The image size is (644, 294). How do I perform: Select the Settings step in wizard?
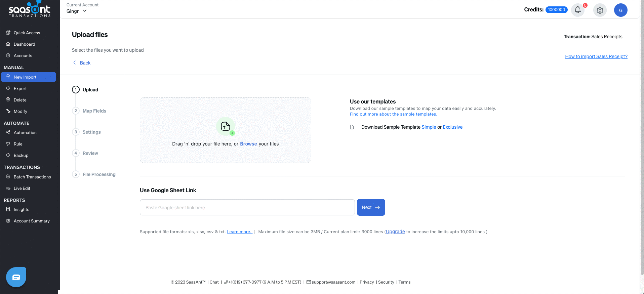pos(87,132)
